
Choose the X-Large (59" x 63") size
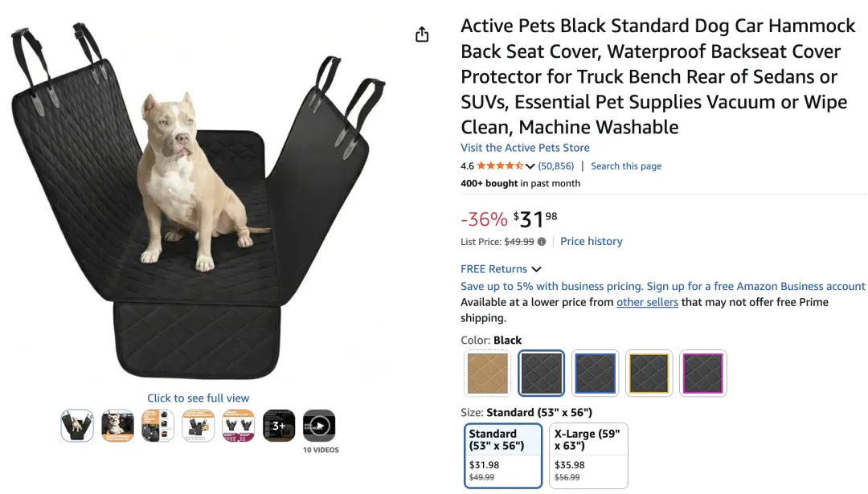click(x=588, y=455)
